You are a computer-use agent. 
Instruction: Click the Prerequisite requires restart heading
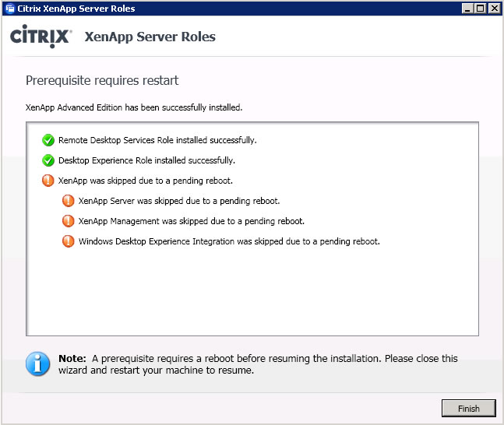click(x=102, y=80)
